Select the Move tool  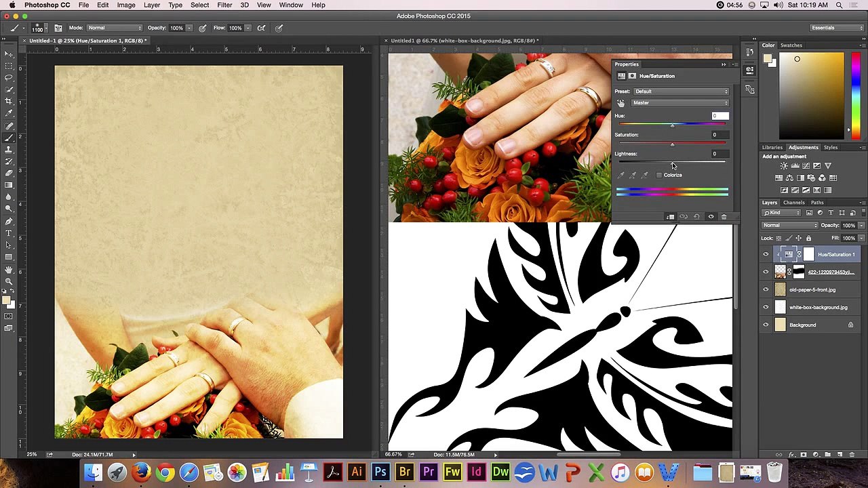point(9,54)
